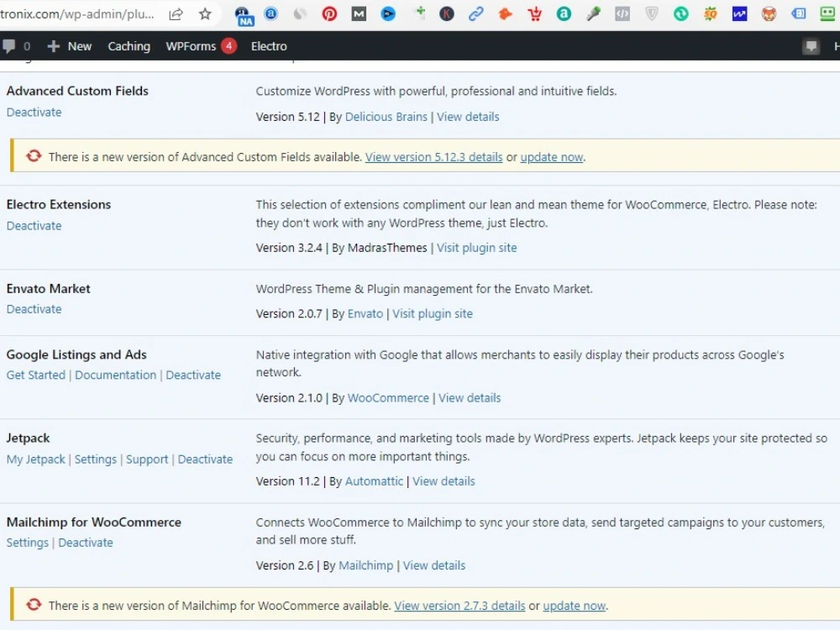Click the orange bird-shaped extension icon
Image resolution: width=840 pixels, height=630 pixels.
[505, 14]
